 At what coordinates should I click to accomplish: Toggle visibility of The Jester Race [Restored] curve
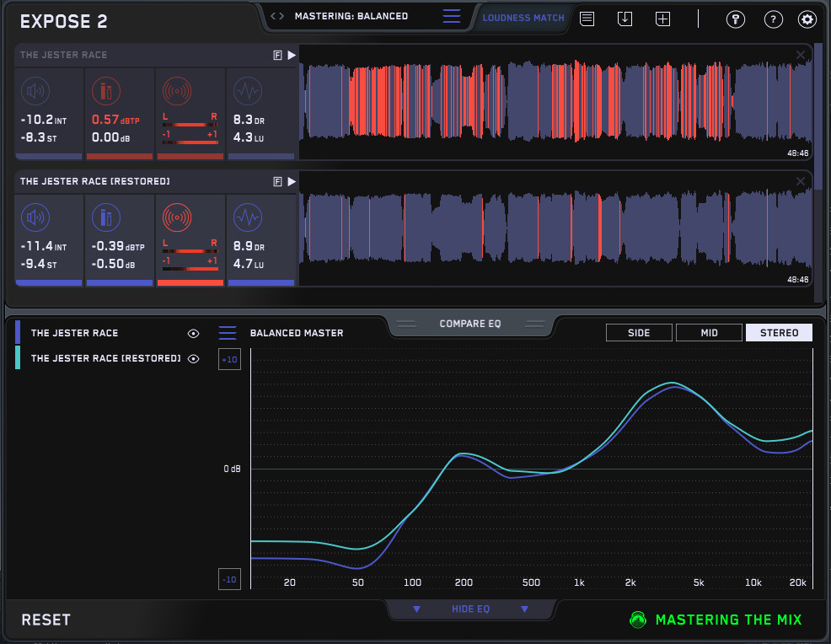pos(193,359)
